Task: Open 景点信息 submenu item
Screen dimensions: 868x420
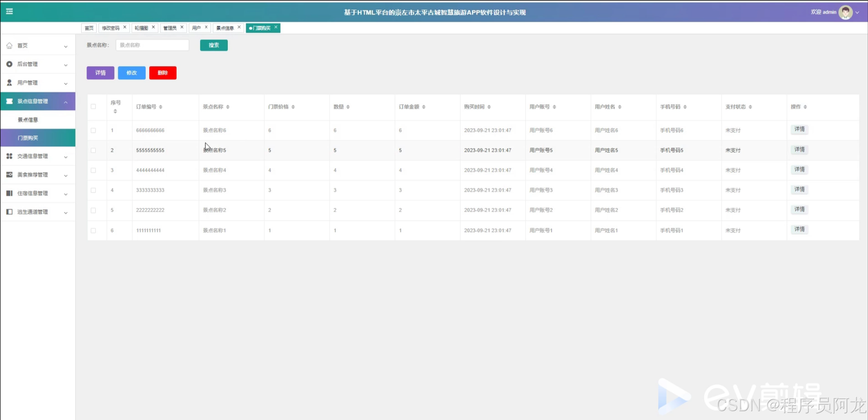Action: click(28, 120)
